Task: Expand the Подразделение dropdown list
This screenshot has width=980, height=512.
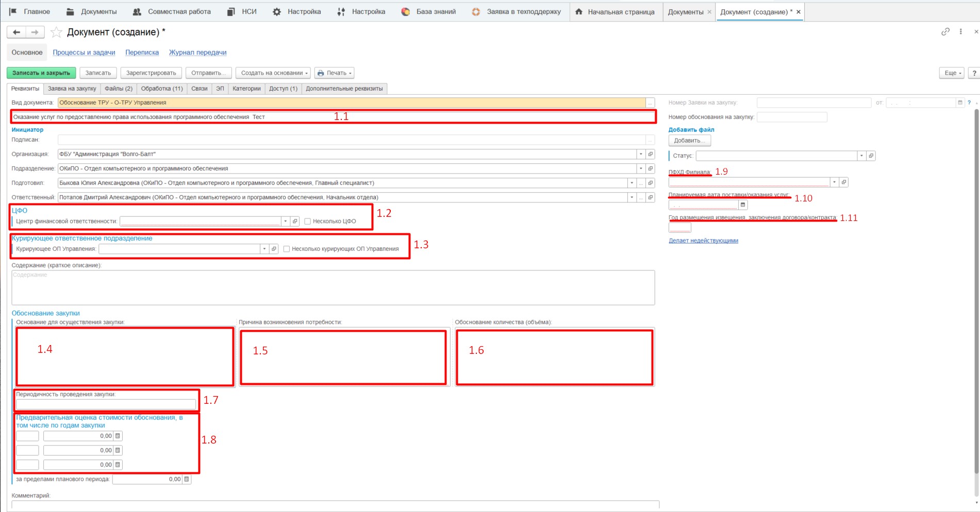Action: pos(641,168)
